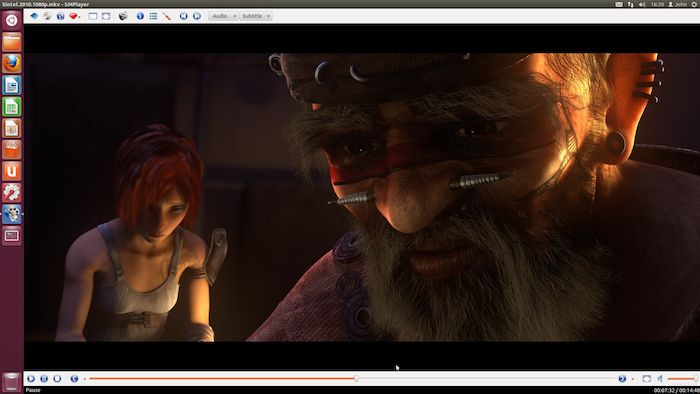The image size is (700, 394).
Task: Click the orange seek bar handle
Action: 356,379
